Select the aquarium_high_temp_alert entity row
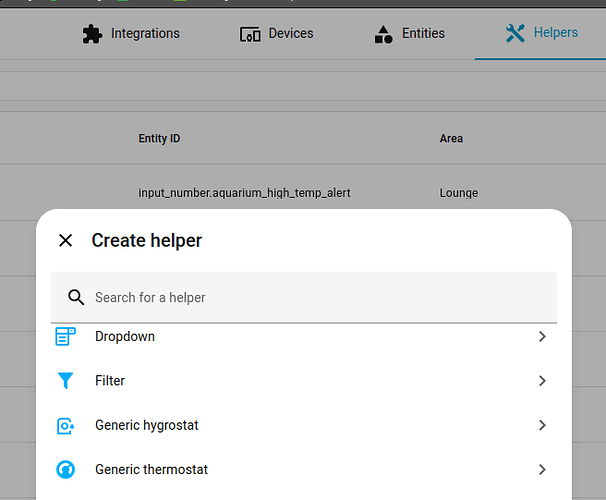Viewport: 606px width, 500px height. point(244,193)
